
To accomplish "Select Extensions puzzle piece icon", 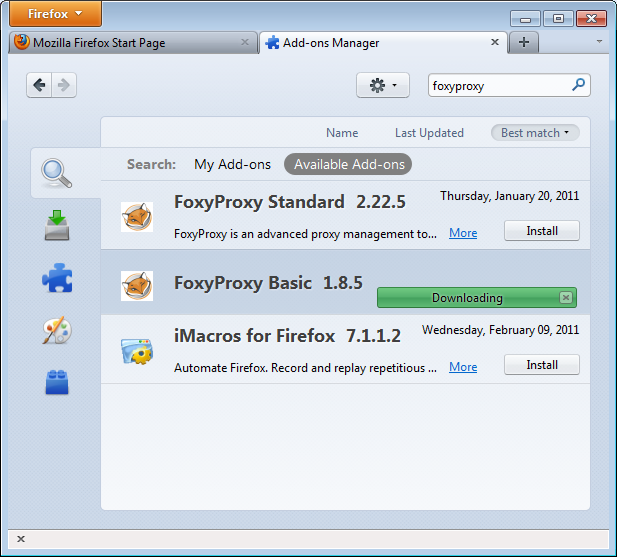I will (x=58, y=277).
